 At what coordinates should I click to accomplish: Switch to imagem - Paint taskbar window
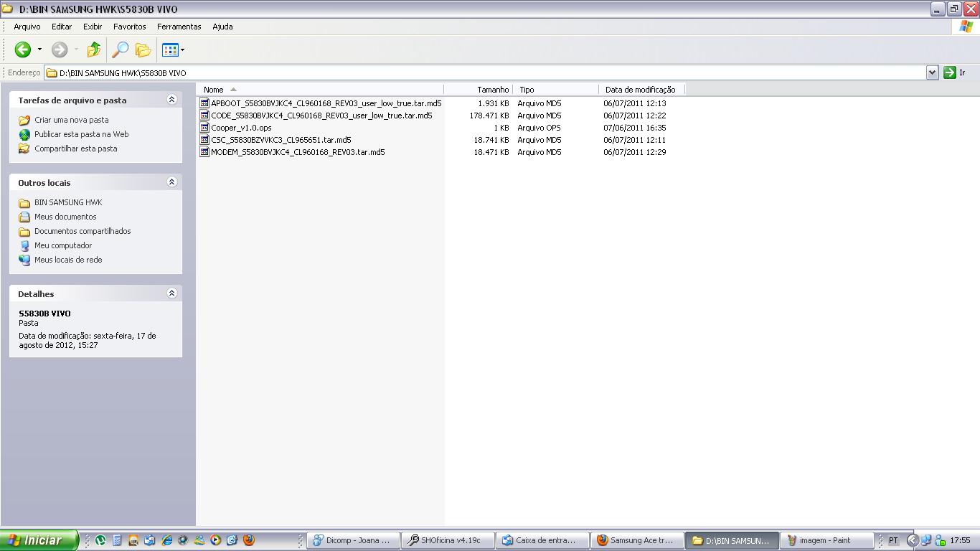coord(826,540)
